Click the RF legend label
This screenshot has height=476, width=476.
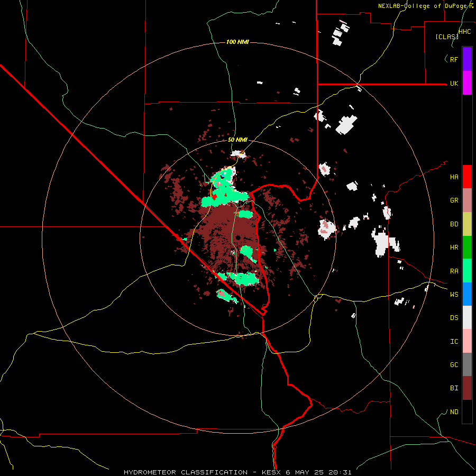pos(454,59)
